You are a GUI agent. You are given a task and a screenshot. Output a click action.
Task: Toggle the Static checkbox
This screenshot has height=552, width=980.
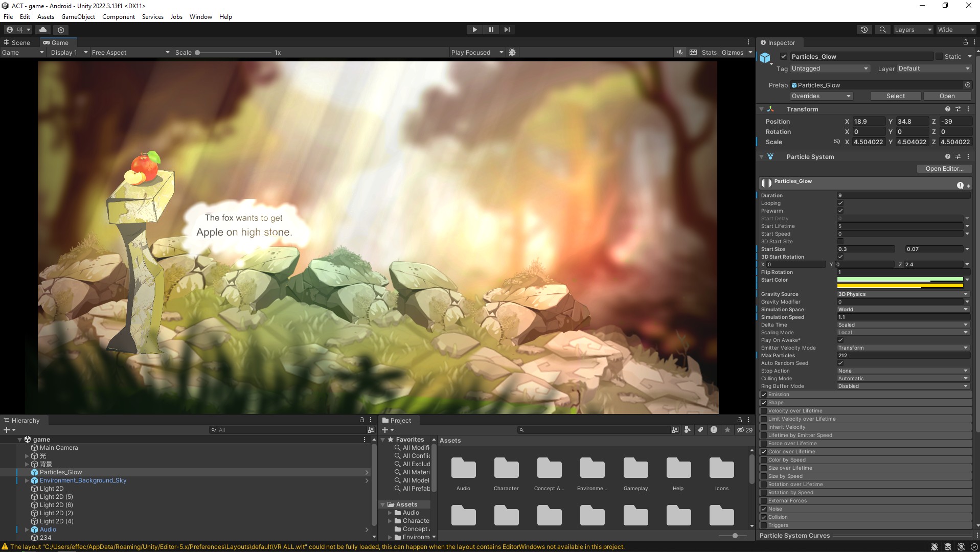point(939,56)
